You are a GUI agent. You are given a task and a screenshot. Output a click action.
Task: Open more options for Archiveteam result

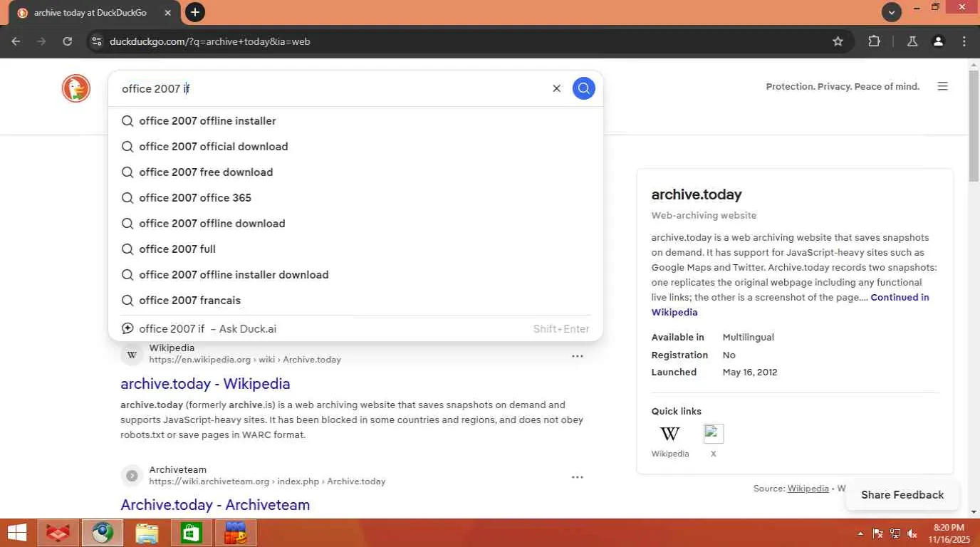tap(577, 476)
